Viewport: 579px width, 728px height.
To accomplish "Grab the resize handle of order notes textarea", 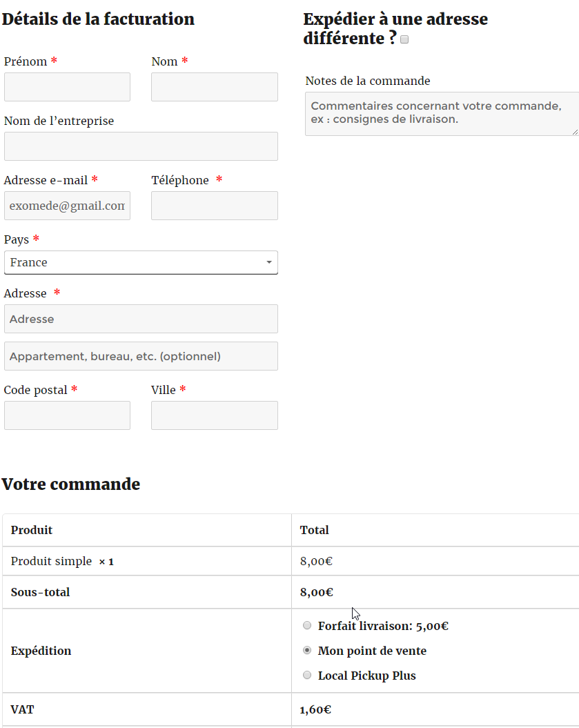I will [575, 132].
